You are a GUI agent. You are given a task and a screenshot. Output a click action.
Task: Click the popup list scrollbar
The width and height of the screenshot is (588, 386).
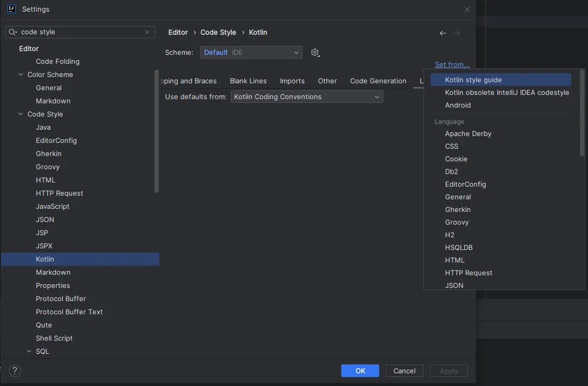click(582, 112)
